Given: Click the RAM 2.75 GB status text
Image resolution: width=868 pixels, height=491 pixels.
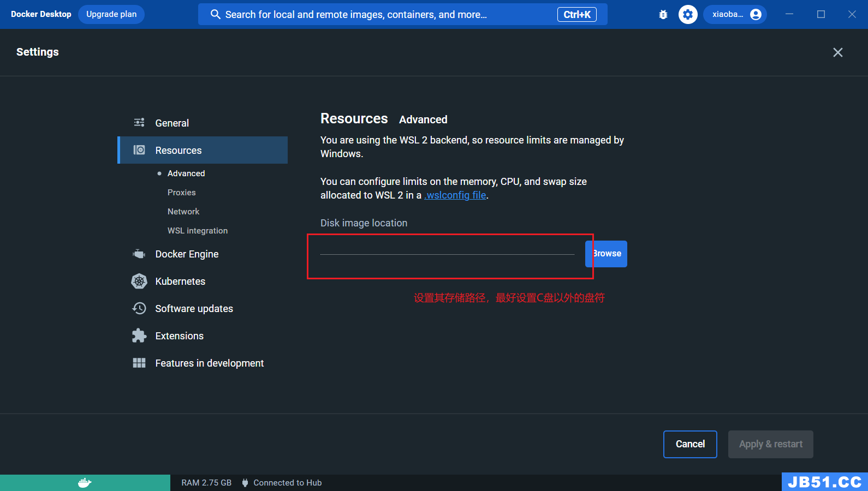Looking at the screenshot, I should click(206, 483).
